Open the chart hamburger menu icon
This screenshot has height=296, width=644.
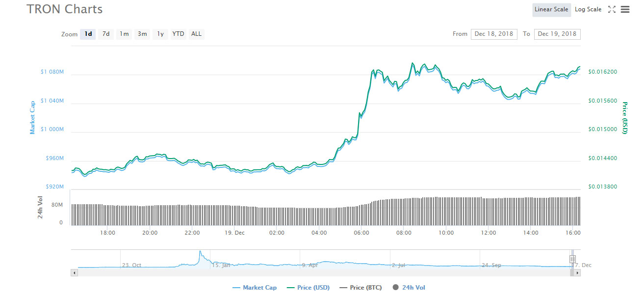tap(625, 9)
